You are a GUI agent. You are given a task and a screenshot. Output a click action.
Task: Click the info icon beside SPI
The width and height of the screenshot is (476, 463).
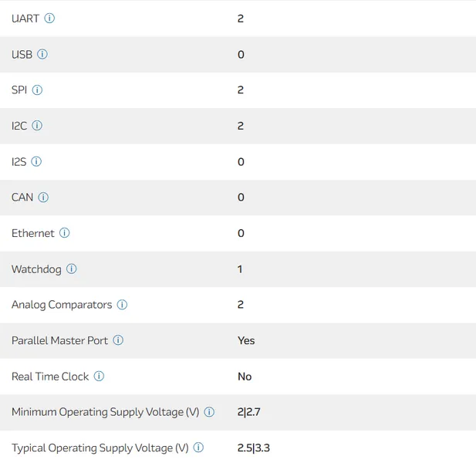[x=37, y=90]
